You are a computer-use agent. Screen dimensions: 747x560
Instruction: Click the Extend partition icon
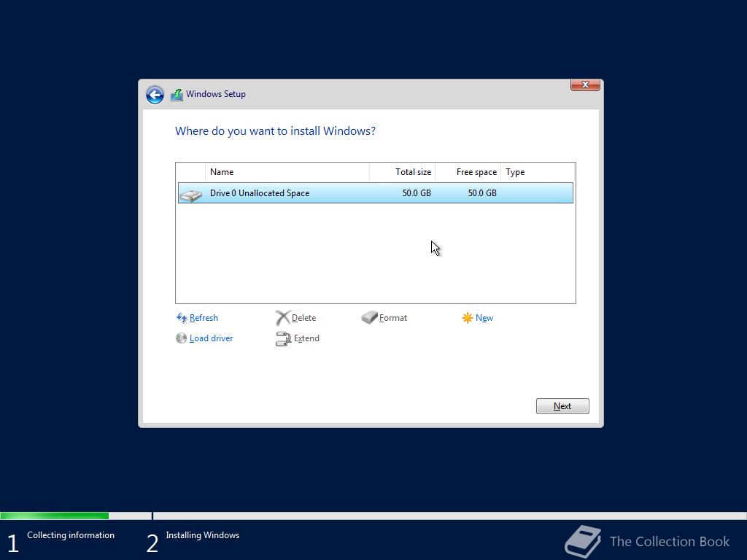click(x=283, y=338)
